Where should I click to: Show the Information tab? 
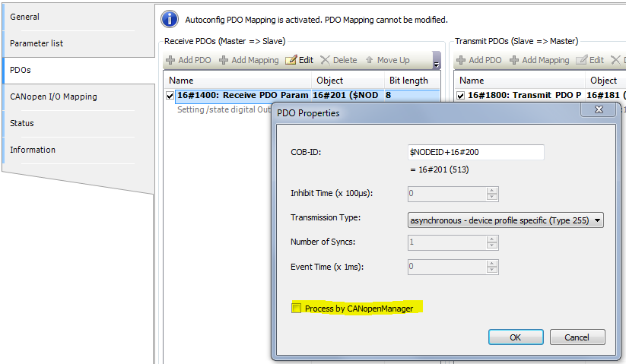tap(78, 150)
